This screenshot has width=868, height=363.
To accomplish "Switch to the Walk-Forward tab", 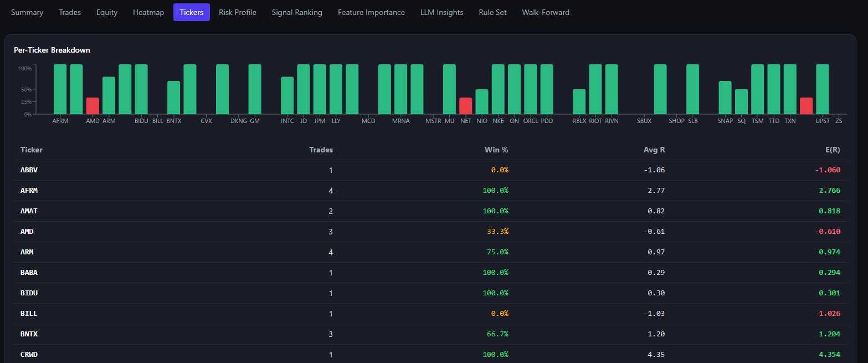I will pyautogui.click(x=546, y=12).
